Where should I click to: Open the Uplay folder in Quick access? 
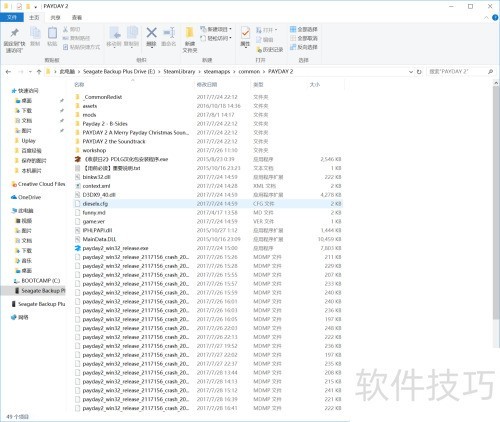25,141
